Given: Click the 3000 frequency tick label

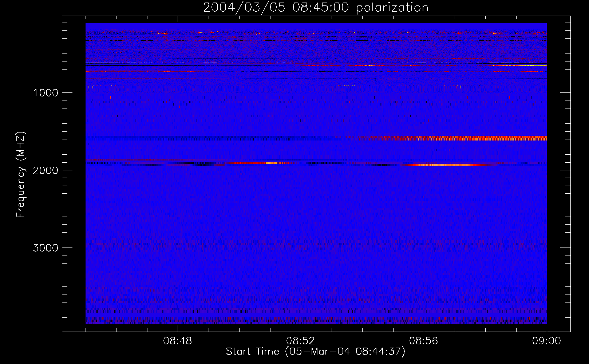Looking at the screenshot, I should [46, 248].
